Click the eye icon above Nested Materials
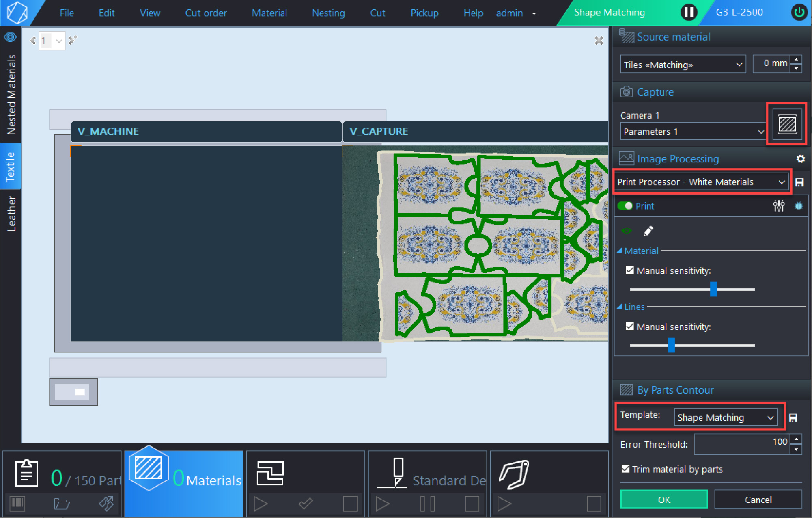Screen dimensions: 812x519 [x=10, y=37]
